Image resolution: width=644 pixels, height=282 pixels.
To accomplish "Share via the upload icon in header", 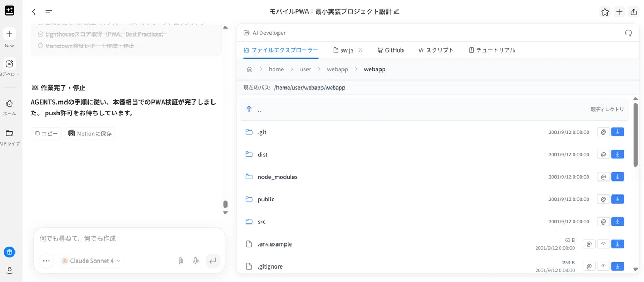I will tap(634, 12).
